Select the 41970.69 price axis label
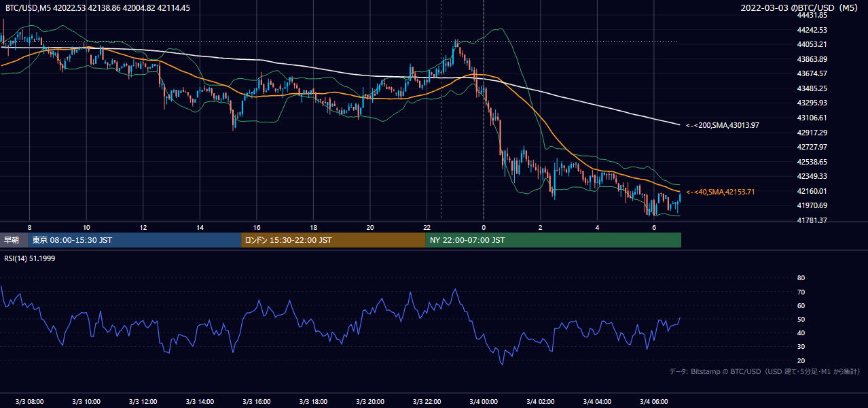Image resolution: width=868 pixels, height=408 pixels. pyautogui.click(x=812, y=205)
